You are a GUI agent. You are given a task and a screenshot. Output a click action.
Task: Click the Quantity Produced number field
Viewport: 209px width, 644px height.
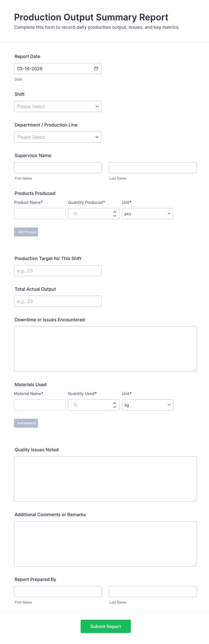coord(93,213)
